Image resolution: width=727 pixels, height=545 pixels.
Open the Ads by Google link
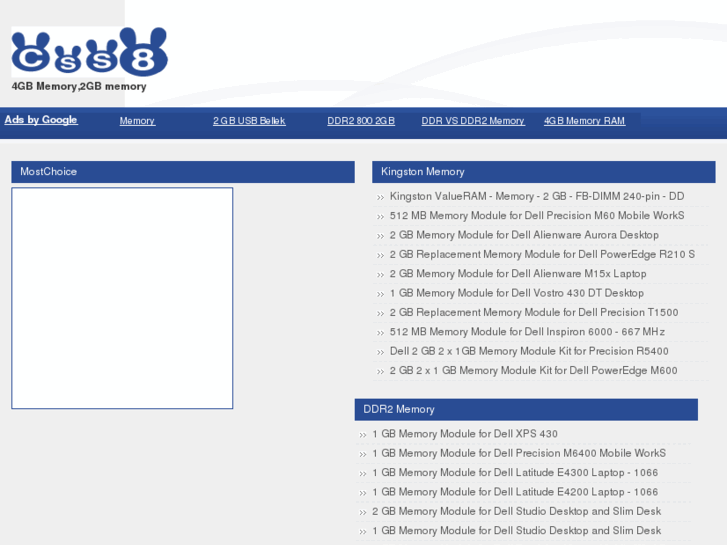click(41, 120)
